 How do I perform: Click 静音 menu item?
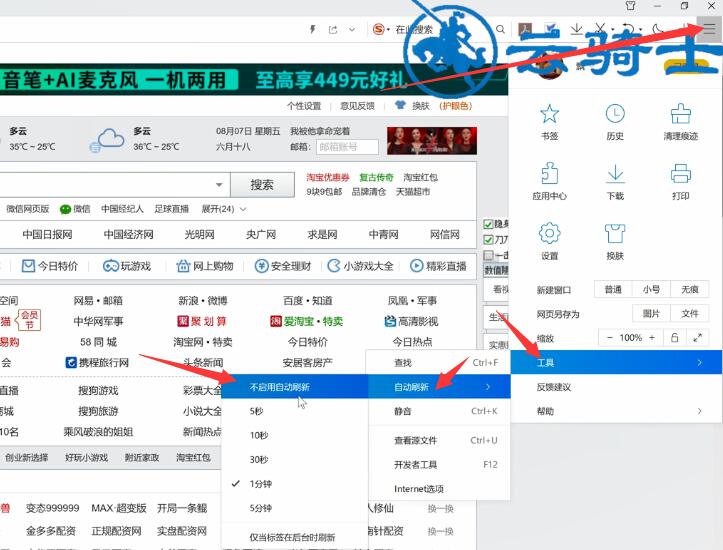click(439, 411)
